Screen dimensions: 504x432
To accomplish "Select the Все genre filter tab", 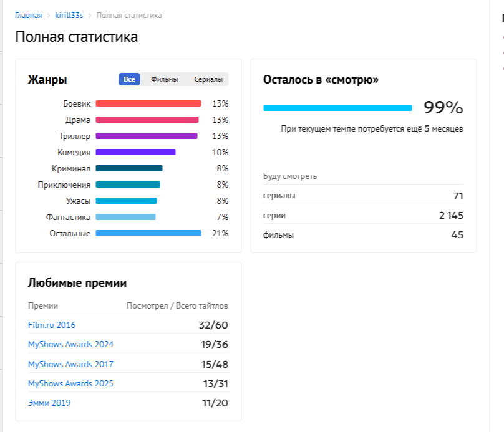I will tap(129, 79).
